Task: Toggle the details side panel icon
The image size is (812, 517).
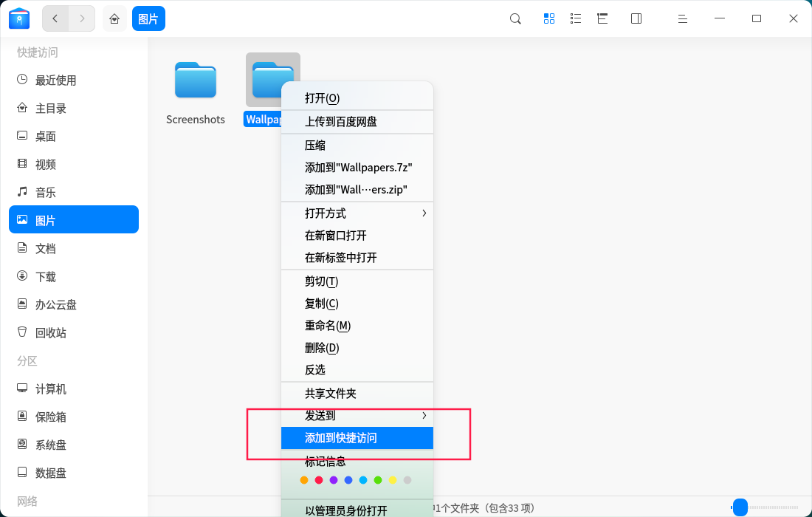Action: [636, 18]
